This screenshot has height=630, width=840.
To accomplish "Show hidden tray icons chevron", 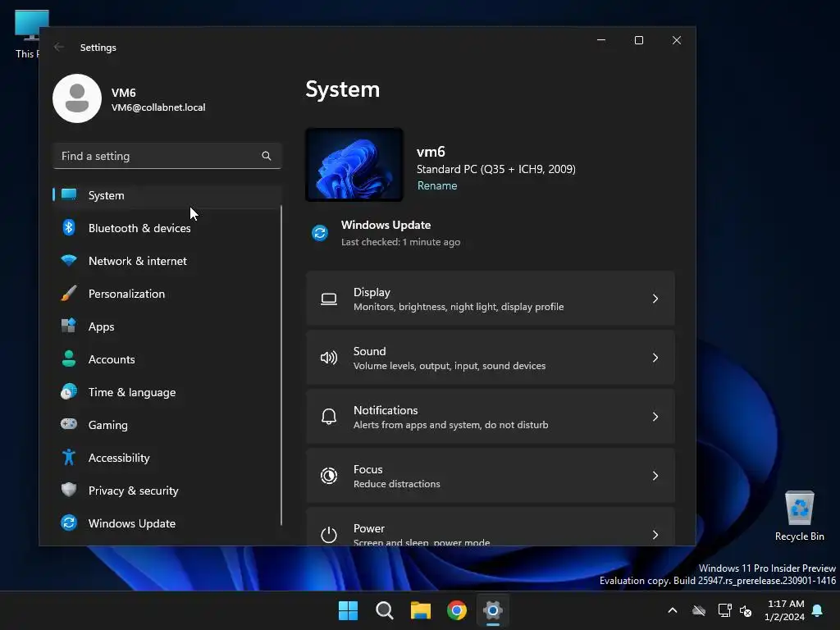I will click(673, 610).
